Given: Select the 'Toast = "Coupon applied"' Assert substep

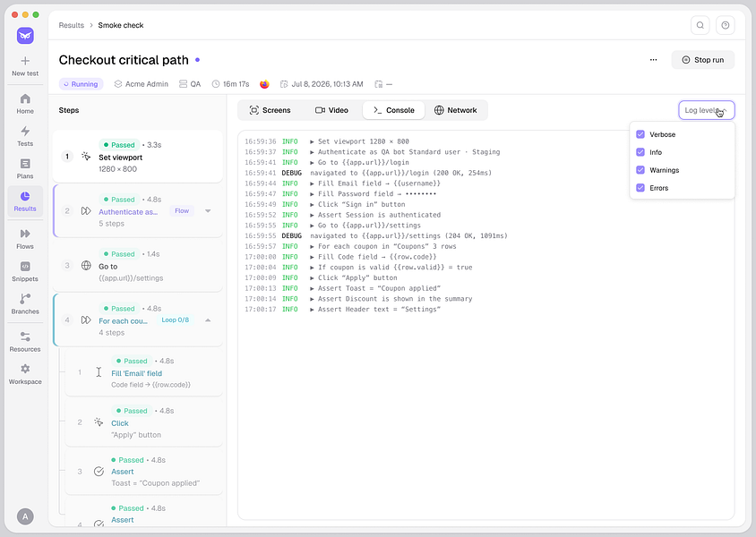Looking at the screenshot, I should [143, 472].
